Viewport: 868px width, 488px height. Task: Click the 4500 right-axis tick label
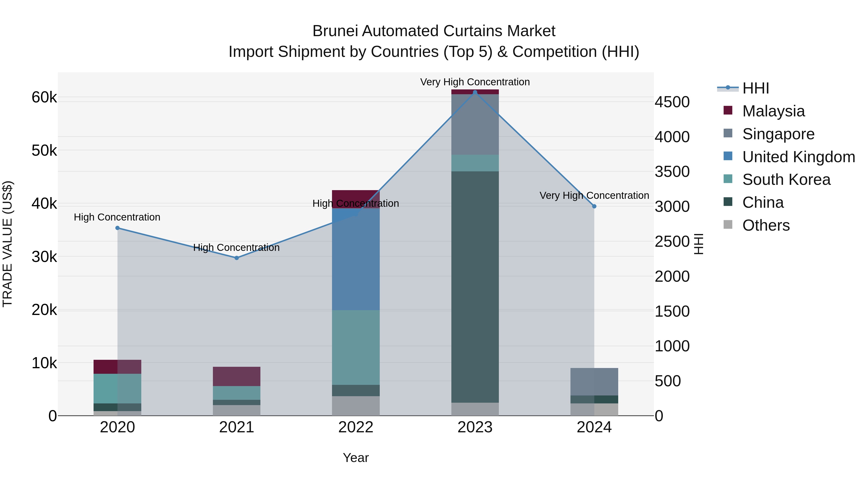pyautogui.click(x=672, y=102)
